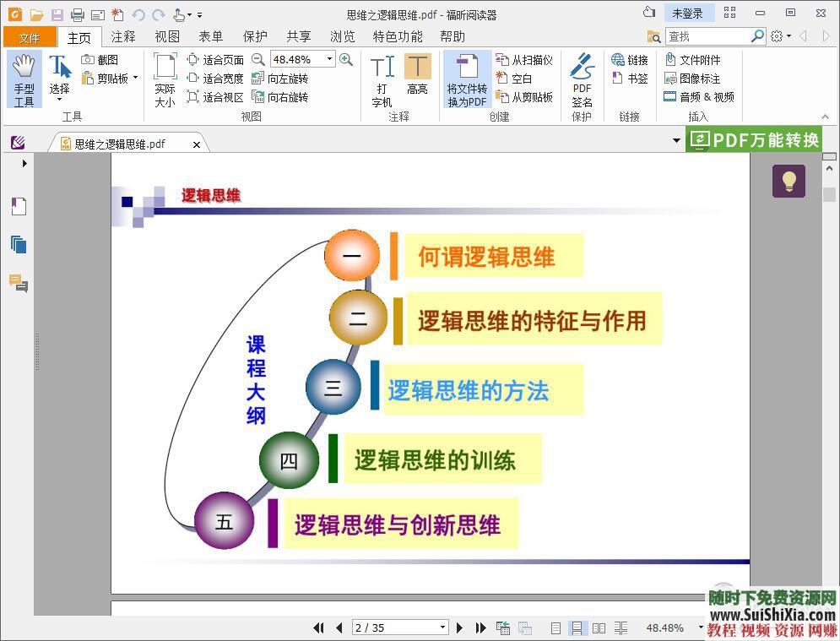Click the Snapshot (截图) tool icon
The image size is (840, 641).
89,60
